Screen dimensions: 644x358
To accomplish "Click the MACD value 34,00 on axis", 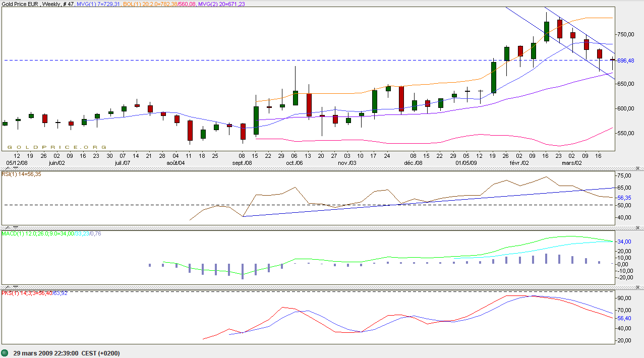I will point(624,242).
